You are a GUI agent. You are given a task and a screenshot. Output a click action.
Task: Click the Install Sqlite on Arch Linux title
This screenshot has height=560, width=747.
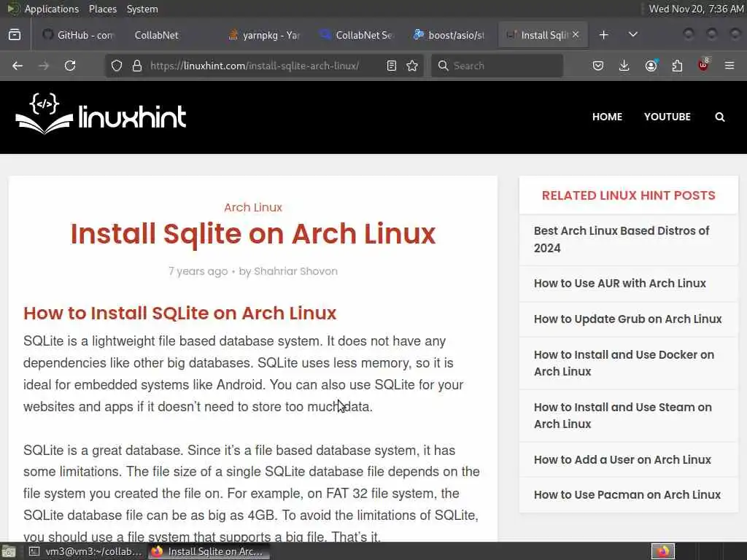tap(253, 234)
